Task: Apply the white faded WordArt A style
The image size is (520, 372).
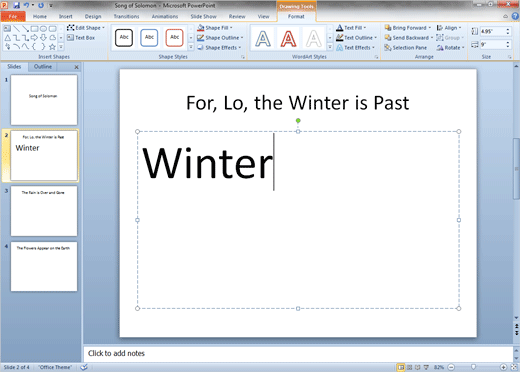Action: [x=314, y=38]
